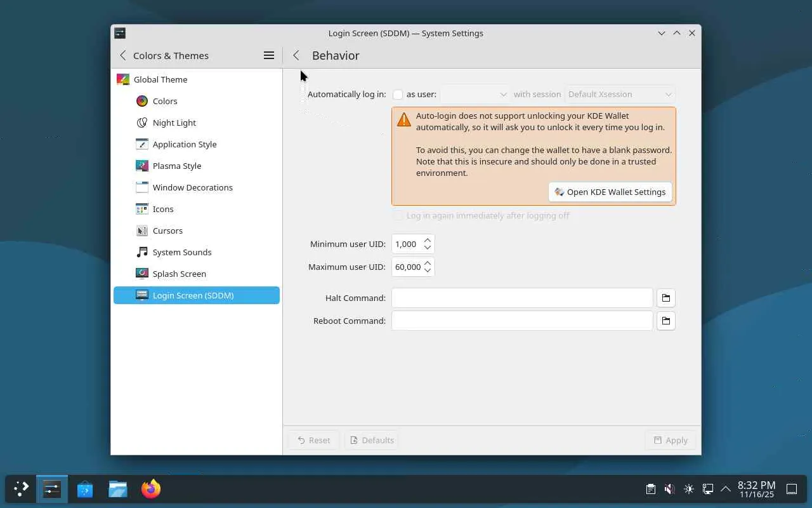Click the Splash Screen icon

[x=142, y=274]
